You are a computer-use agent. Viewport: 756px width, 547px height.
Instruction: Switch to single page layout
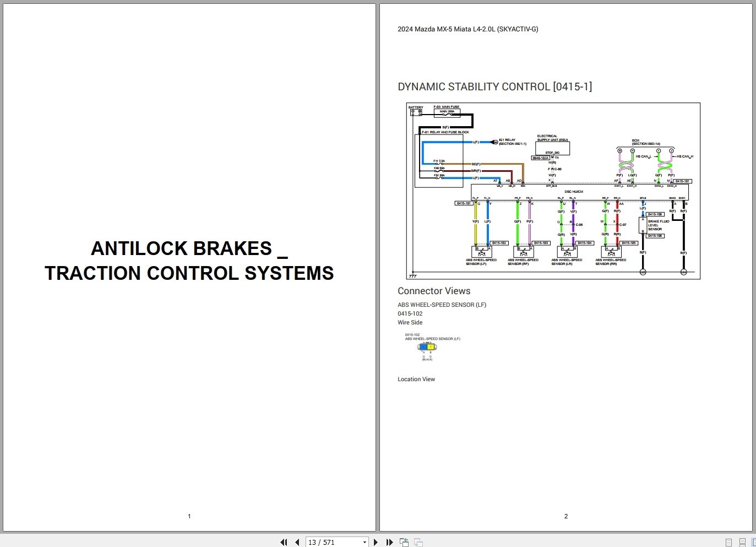click(x=728, y=542)
